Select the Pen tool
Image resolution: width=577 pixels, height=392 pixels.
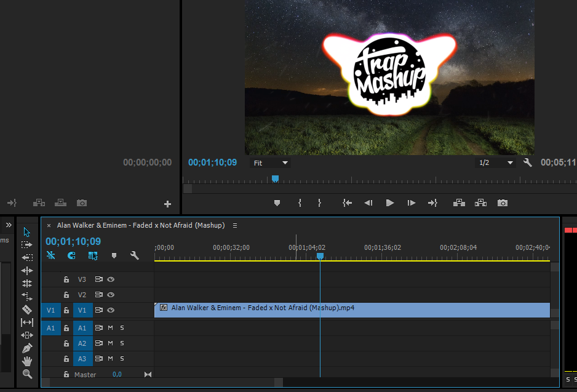click(27, 348)
